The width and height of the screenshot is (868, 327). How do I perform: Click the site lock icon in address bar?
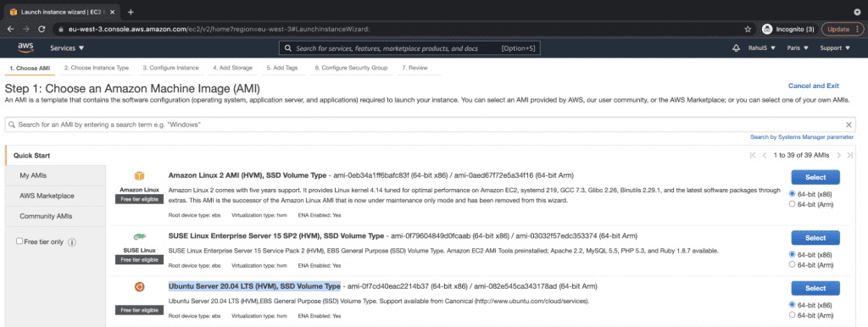click(61, 29)
